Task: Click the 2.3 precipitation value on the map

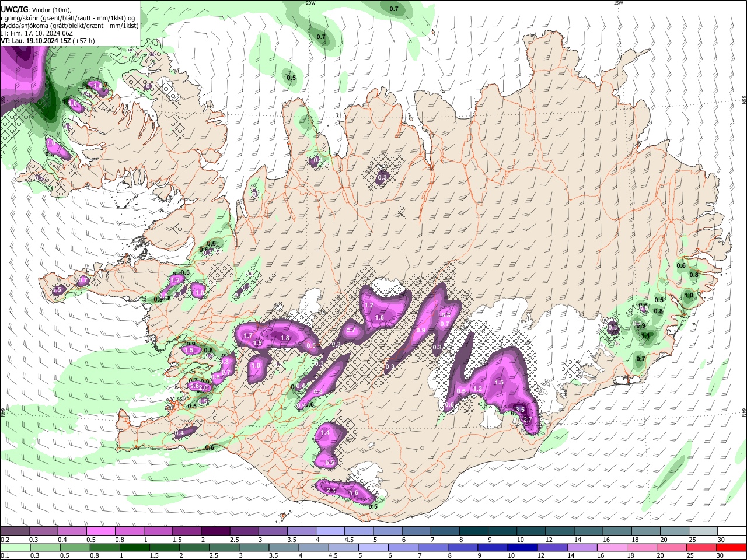Action: tap(331, 490)
